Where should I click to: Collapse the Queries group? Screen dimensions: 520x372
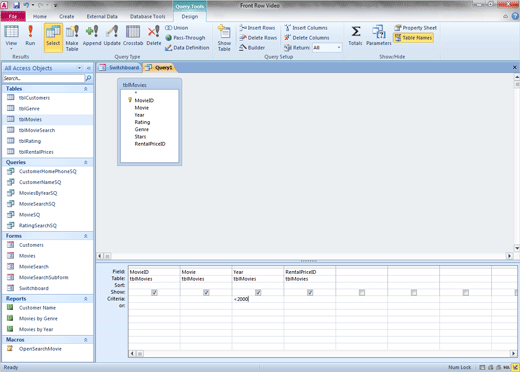pyautogui.click(x=86, y=162)
